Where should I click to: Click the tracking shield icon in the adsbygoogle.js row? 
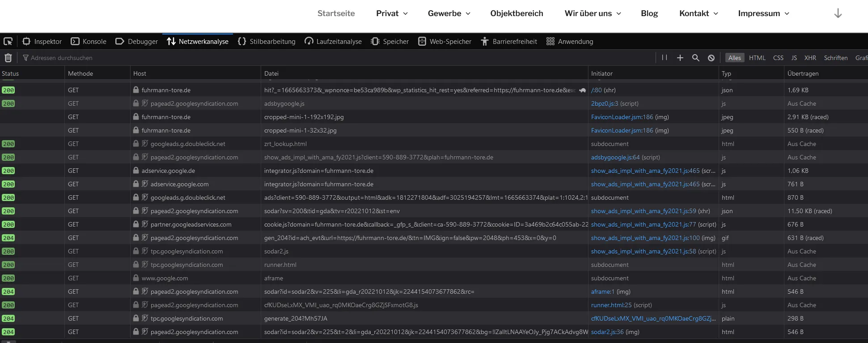tap(145, 103)
